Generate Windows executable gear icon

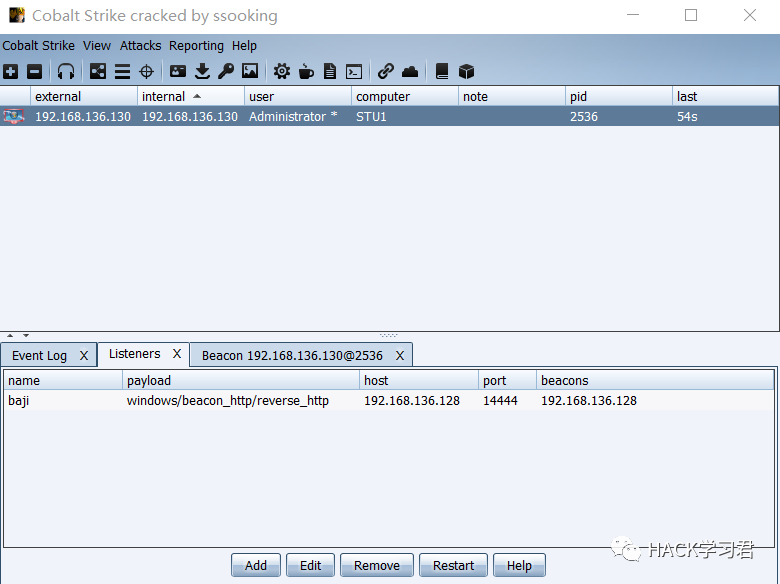pos(282,71)
